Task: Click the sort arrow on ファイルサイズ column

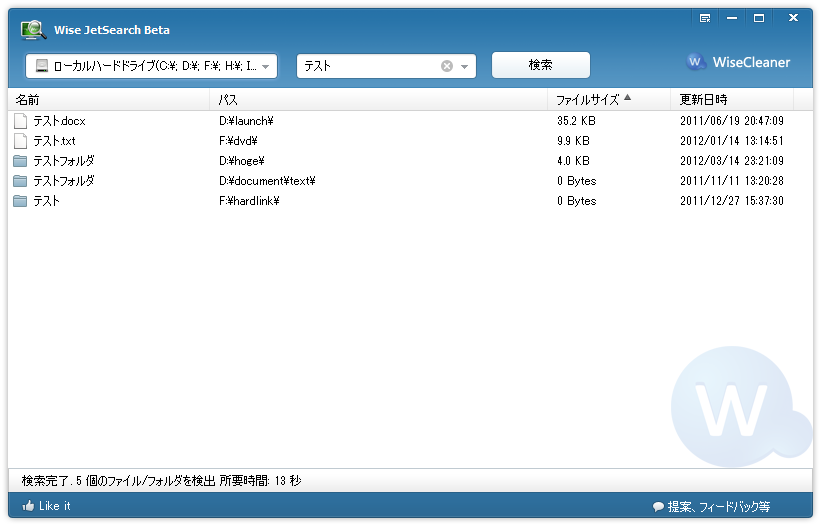Action: pos(627,97)
